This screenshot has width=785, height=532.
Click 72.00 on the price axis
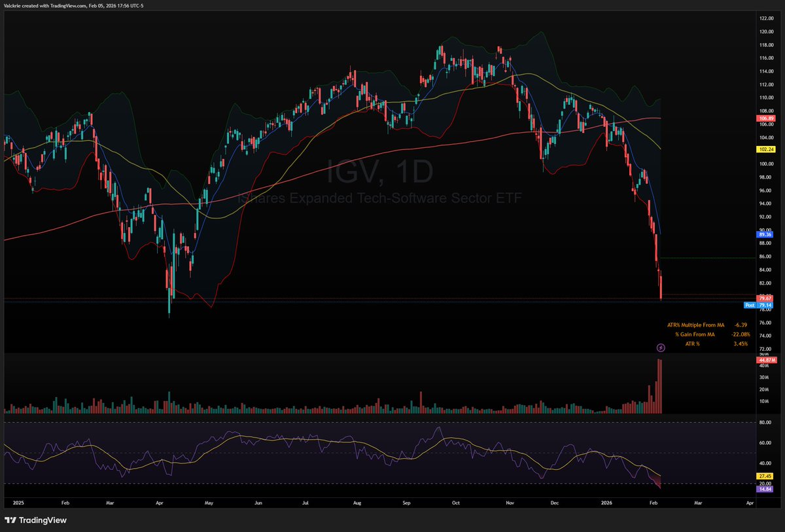coord(766,349)
